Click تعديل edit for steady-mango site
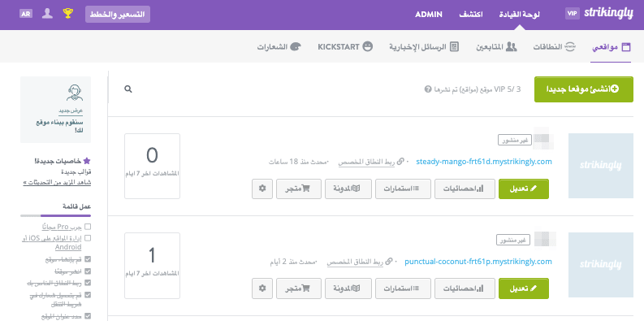644x321 pixels. (524, 189)
